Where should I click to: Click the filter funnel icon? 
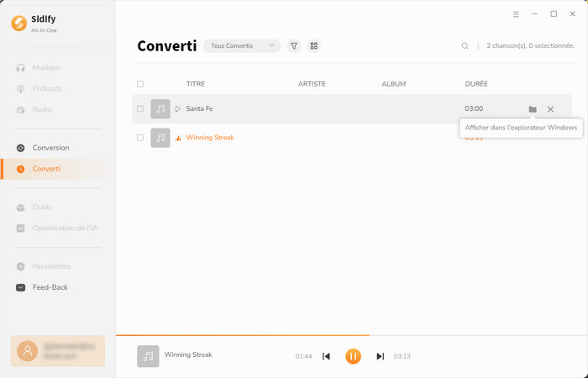(294, 46)
